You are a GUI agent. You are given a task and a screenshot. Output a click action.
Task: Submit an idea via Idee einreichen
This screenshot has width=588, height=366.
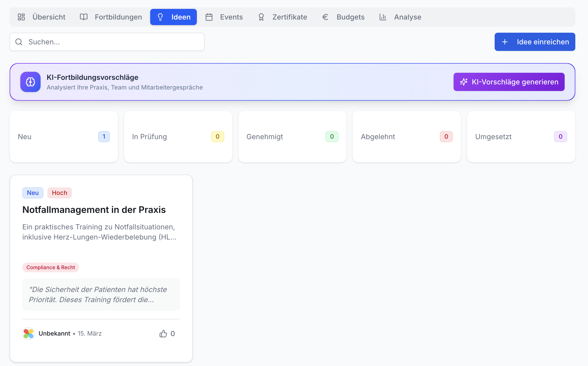point(535,42)
